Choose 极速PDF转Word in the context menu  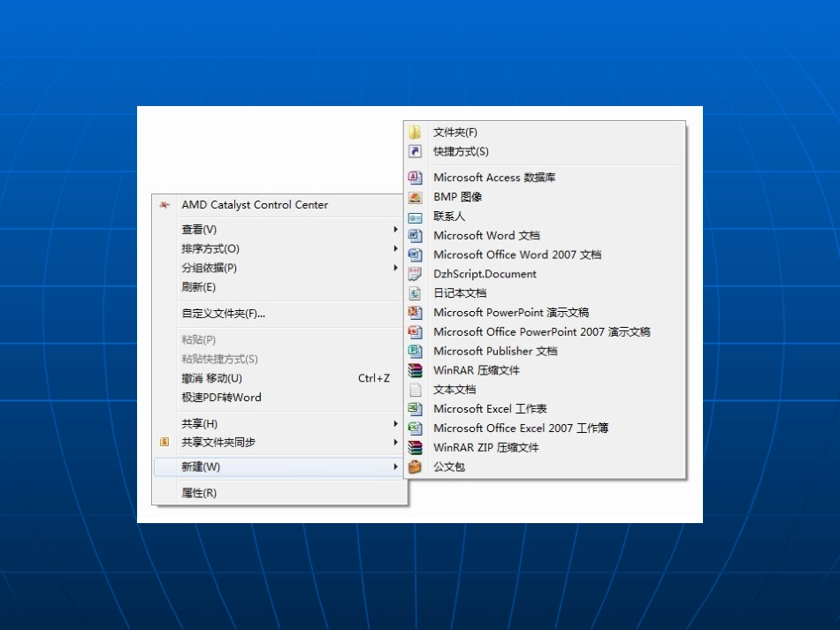(x=221, y=398)
